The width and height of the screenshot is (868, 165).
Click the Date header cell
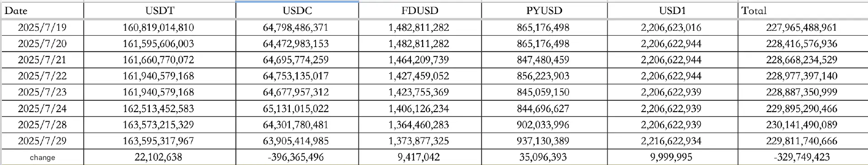point(42,10)
